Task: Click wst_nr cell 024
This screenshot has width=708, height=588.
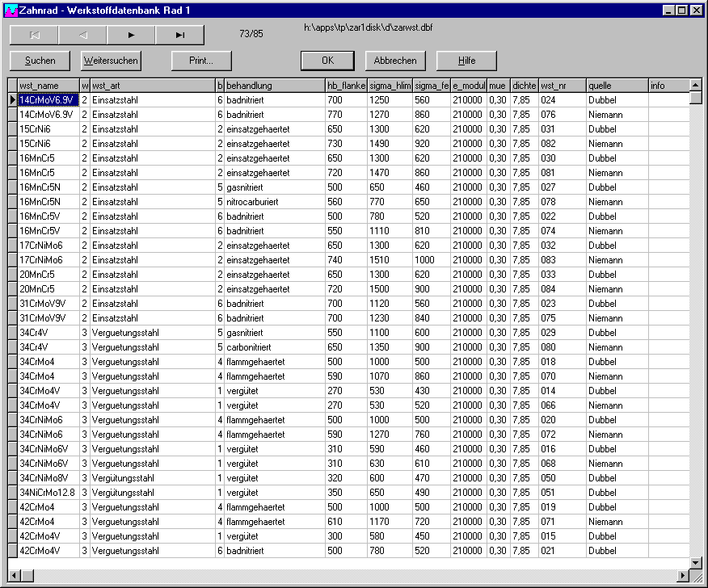Action: coord(563,100)
